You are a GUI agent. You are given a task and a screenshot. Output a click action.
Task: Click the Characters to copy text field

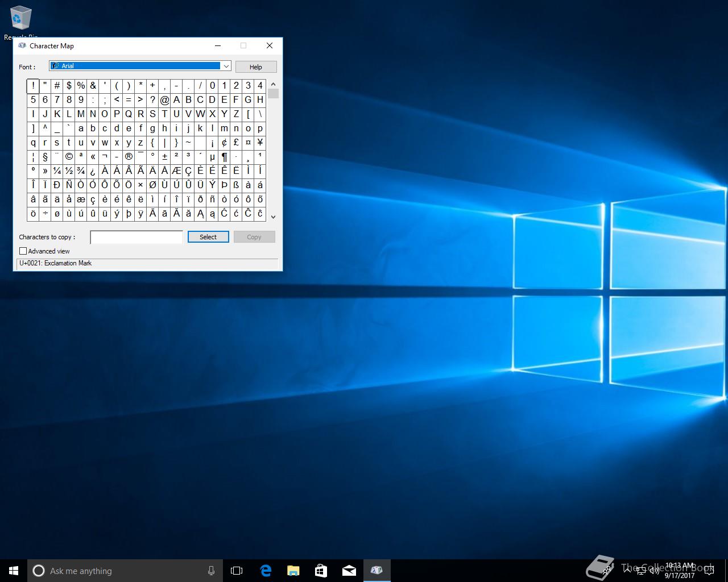136,237
